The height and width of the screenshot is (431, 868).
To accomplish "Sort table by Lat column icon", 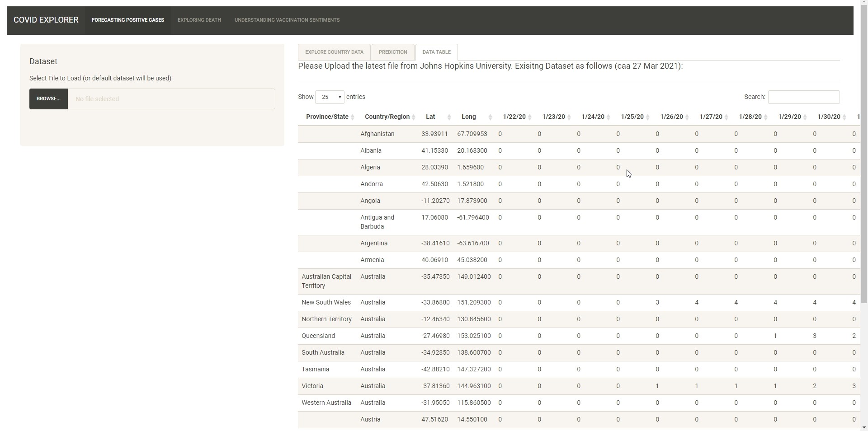I will (449, 117).
